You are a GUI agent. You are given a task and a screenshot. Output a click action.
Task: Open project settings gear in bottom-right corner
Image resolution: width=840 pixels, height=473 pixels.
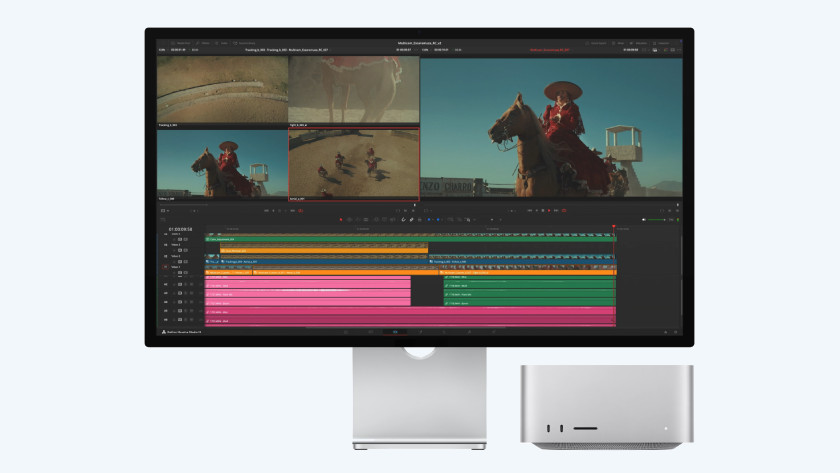[676, 332]
